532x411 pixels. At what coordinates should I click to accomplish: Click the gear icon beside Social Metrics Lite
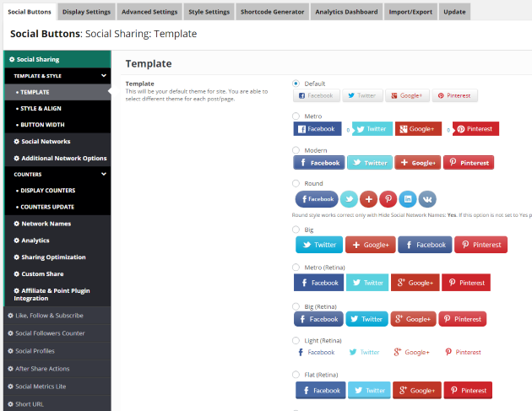[10, 387]
